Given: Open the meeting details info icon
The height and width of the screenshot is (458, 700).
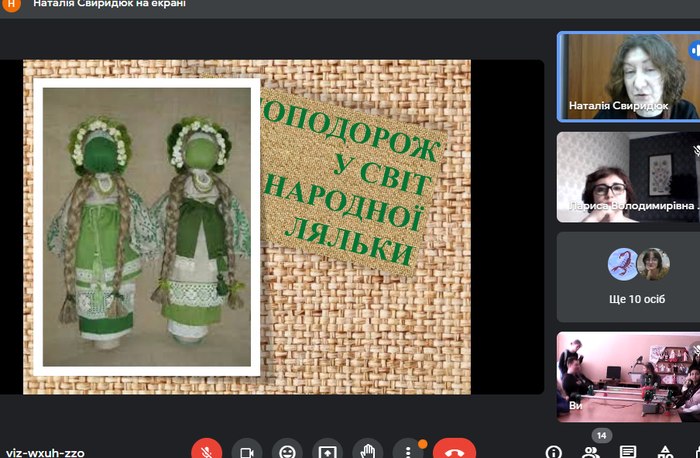Looking at the screenshot, I should point(554,451).
